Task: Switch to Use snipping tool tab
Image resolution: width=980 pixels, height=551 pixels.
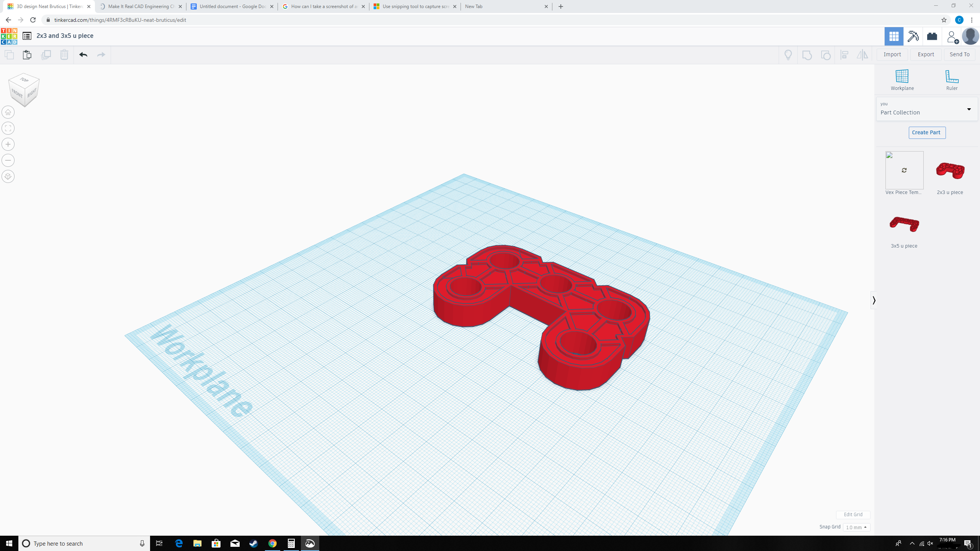Action: (415, 7)
